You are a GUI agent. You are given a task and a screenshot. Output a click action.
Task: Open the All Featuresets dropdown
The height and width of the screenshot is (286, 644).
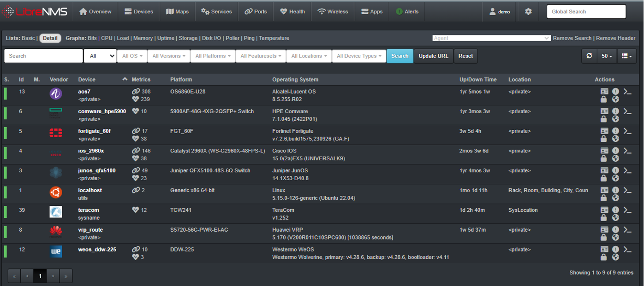click(x=261, y=56)
